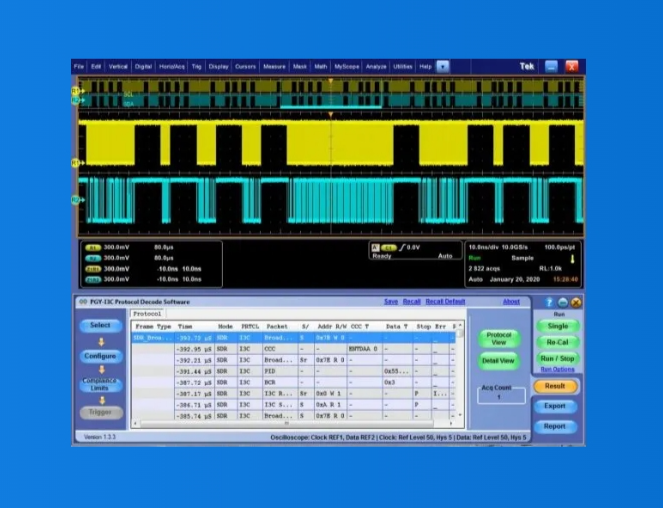
Task: Click the R2 channel badge in readout
Action: (x=93, y=257)
